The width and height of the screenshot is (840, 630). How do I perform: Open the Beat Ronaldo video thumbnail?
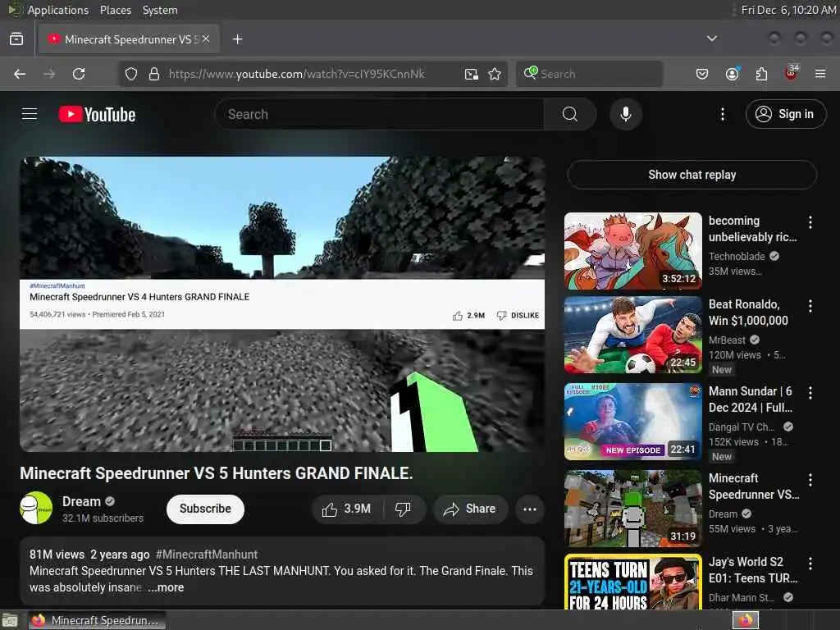tap(632, 335)
